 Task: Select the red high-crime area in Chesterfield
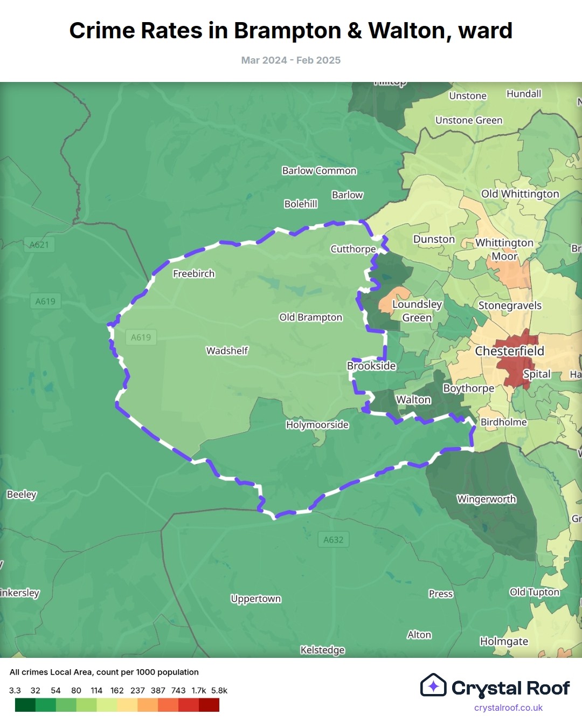[516, 367]
